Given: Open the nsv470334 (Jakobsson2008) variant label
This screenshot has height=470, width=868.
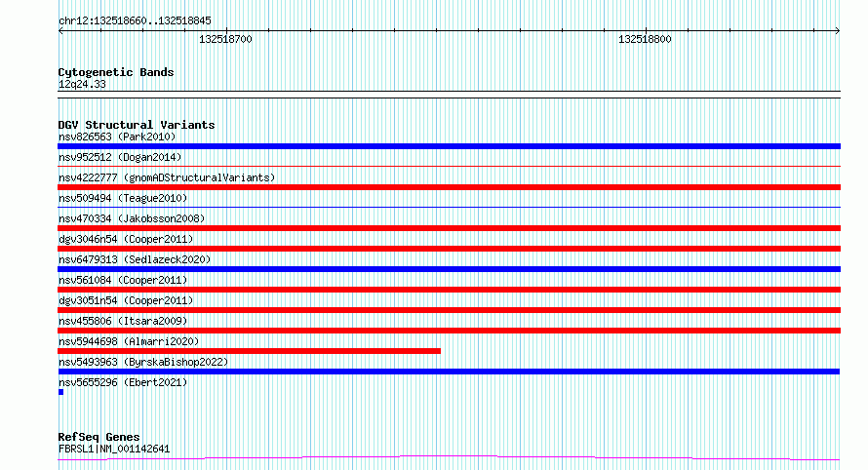Looking at the screenshot, I should (132, 218).
